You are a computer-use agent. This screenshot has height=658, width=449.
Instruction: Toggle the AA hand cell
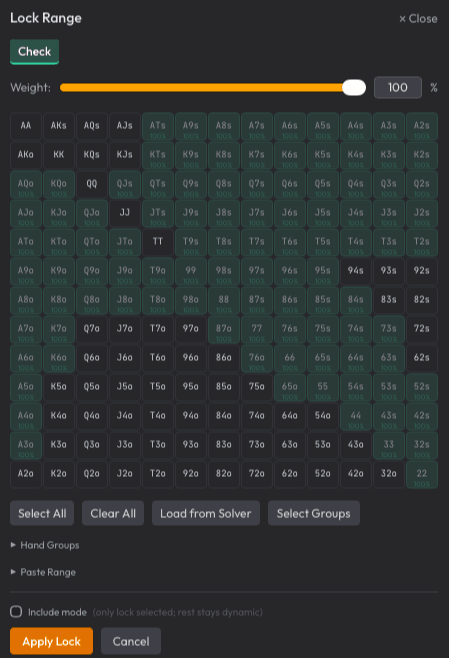[26, 126]
